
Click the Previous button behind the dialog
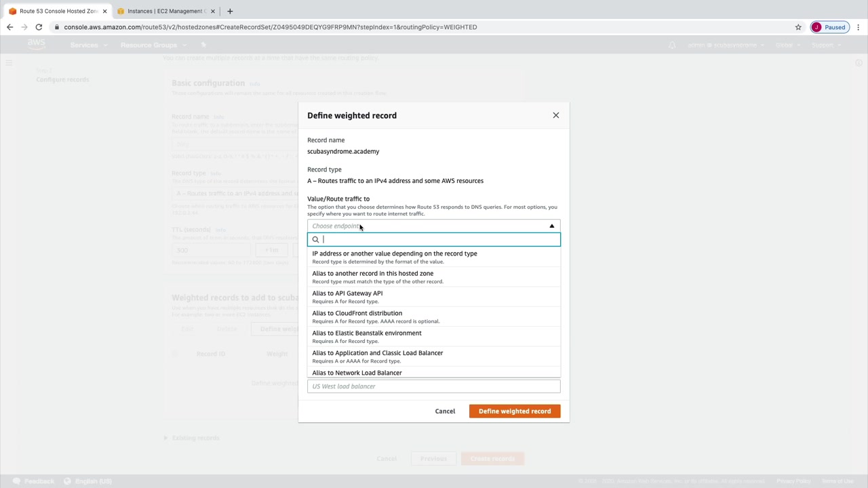(x=433, y=459)
